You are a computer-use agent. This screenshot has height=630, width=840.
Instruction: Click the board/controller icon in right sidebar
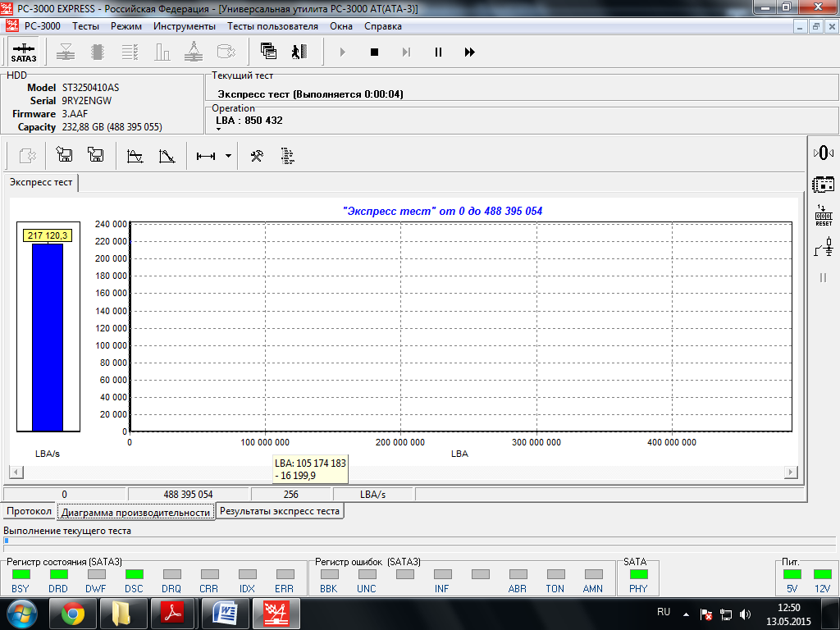tap(824, 185)
